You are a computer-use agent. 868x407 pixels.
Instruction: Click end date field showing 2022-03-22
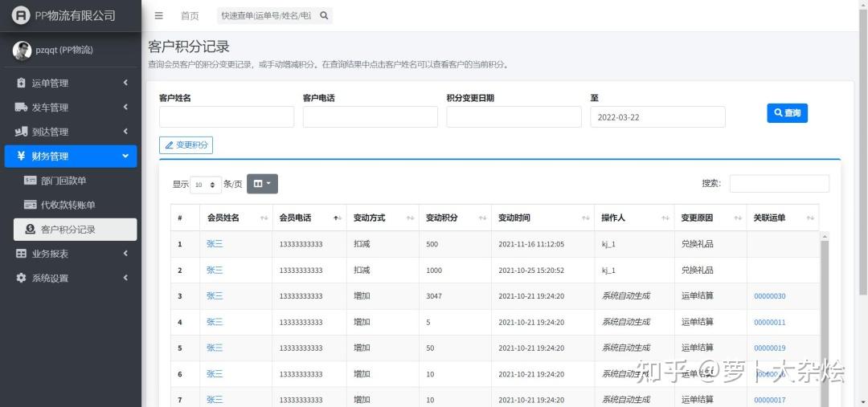pyautogui.click(x=657, y=116)
